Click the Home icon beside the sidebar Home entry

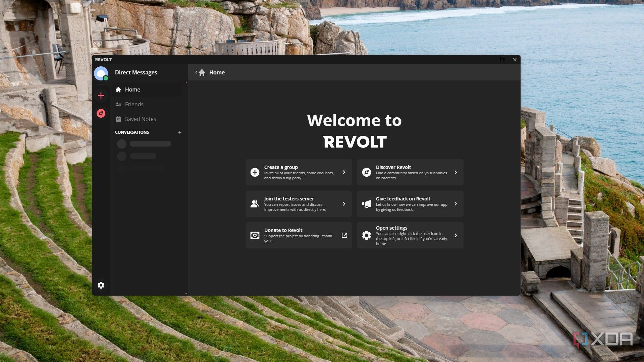(118, 89)
